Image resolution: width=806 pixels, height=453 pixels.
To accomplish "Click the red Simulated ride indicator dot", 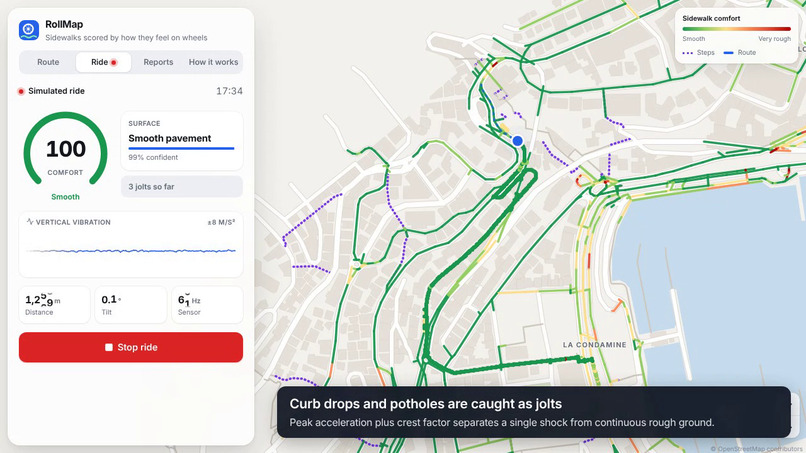I will [x=21, y=92].
